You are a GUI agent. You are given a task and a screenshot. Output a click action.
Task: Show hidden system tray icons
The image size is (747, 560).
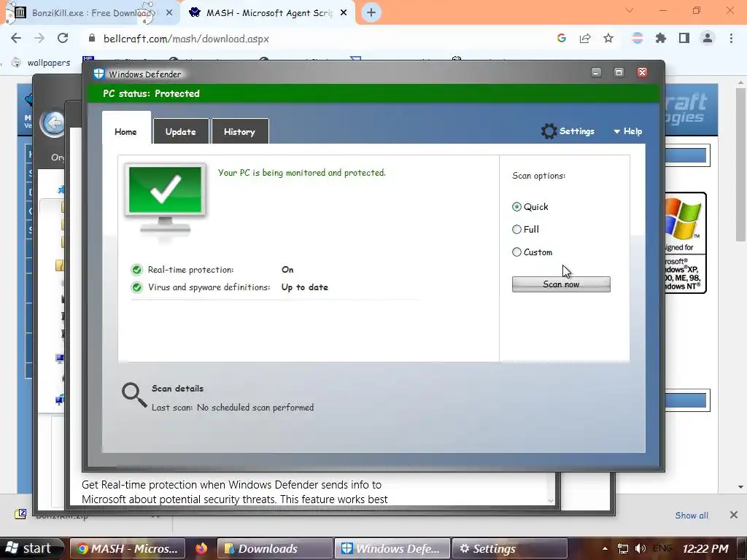(x=605, y=548)
